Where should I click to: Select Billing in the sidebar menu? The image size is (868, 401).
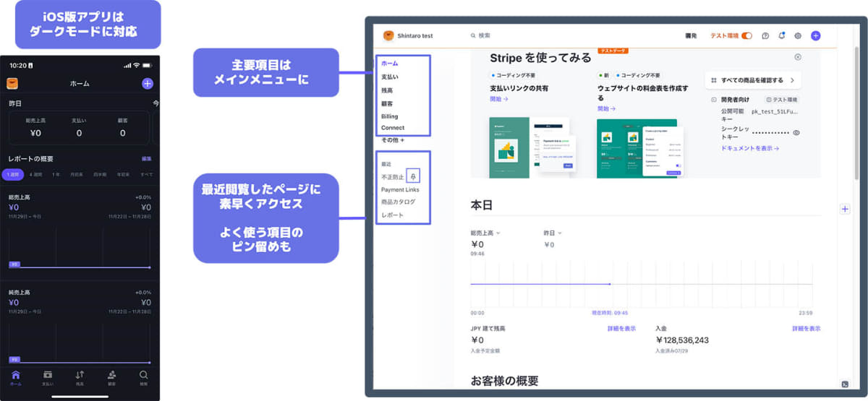(389, 116)
